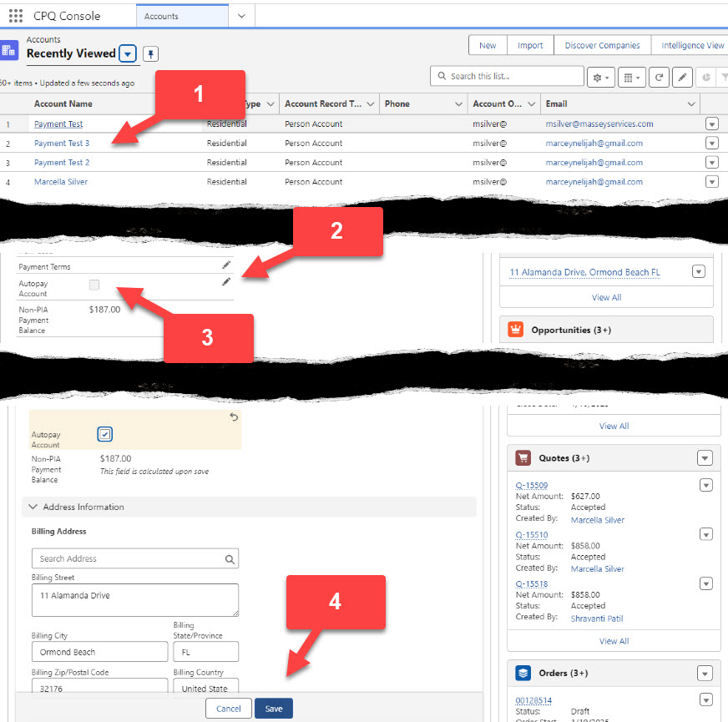Save the account changes
Image resolution: width=728 pixels, height=722 pixels.
click(274, 709)
